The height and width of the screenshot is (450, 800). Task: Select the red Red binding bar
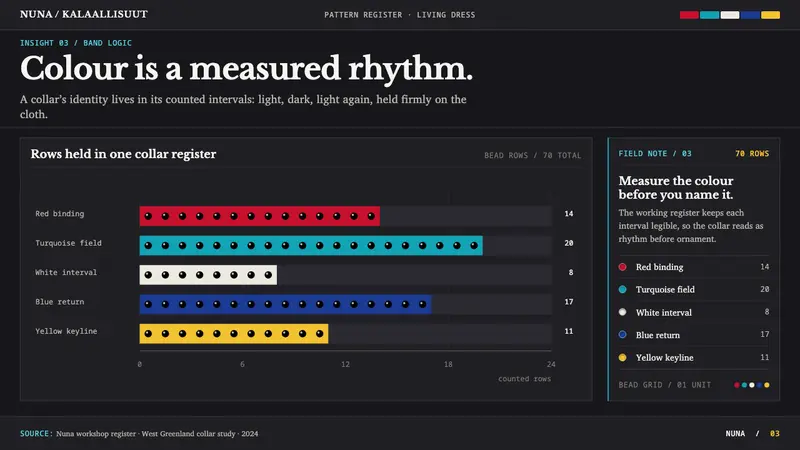click(260, 216)
